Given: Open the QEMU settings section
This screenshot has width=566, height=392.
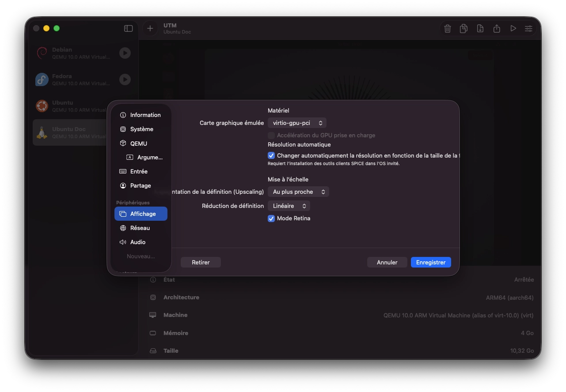Looking at the screenshot, I should point(141,143).
